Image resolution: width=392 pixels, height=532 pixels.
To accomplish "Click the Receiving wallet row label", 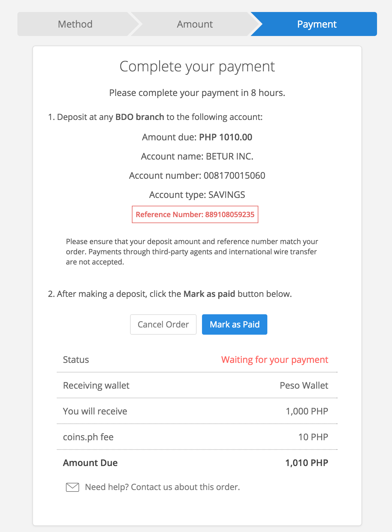I will click(96, 385).
